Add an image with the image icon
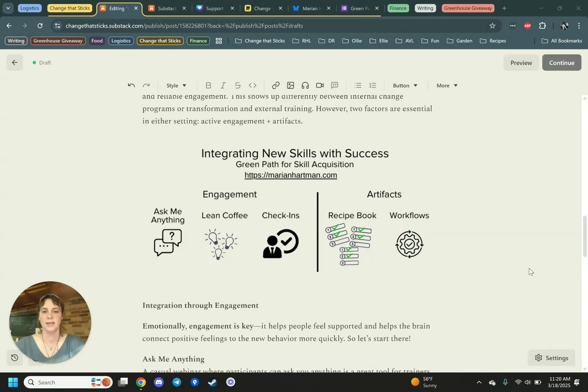The width and height of the screenshot is (588, 392). coord(290,85)
